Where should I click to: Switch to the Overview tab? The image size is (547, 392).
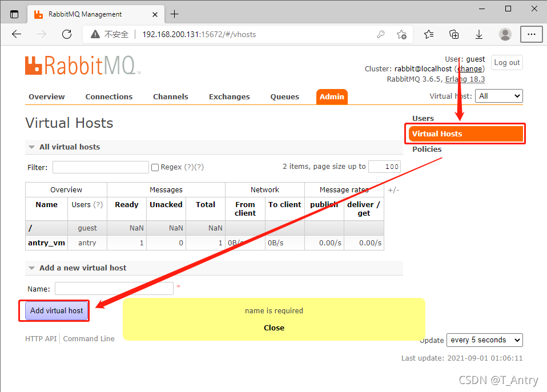click(x=47, y=96)
